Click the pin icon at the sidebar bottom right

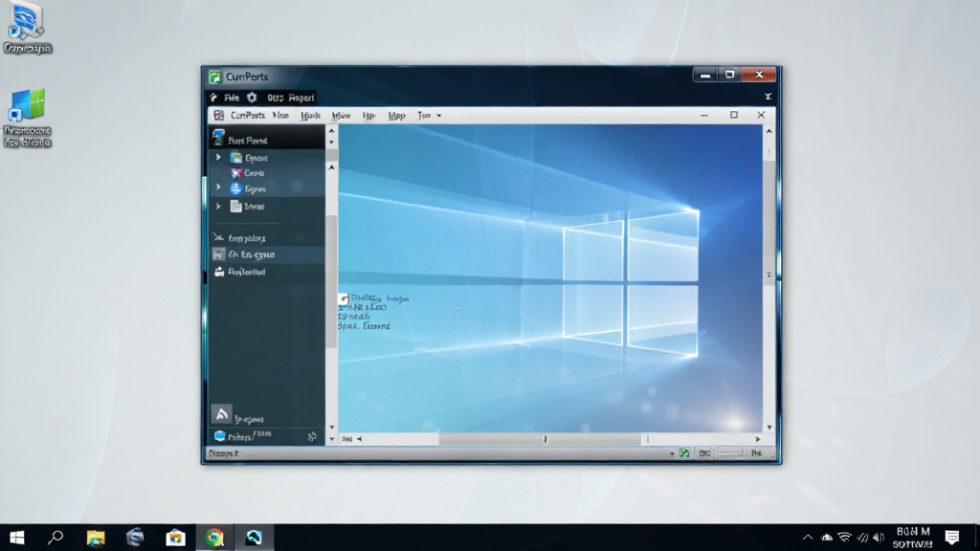[312, 436]
